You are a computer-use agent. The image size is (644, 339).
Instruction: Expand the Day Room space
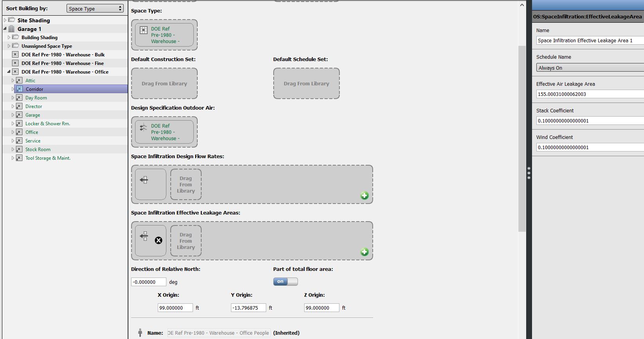[x=13, y=97]
